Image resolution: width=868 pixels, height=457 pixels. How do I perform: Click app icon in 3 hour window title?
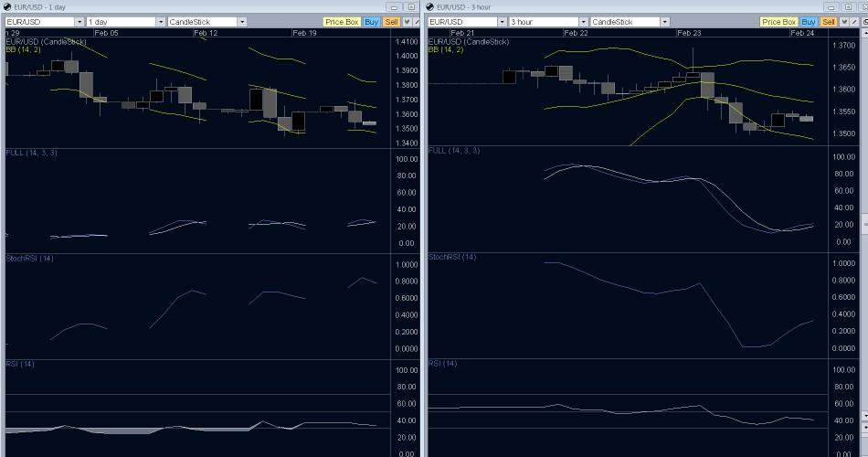point(430,7)
